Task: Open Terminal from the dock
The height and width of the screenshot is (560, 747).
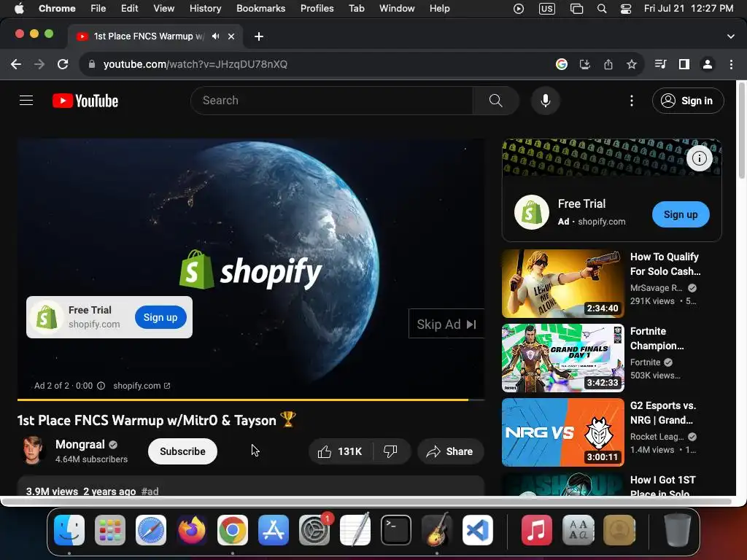Action: (396, 530)
